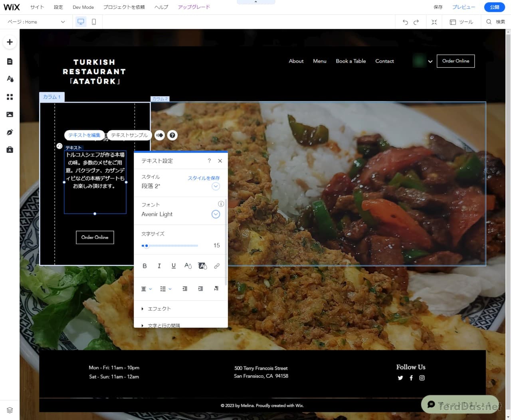Image resolution: width=511 pixels, height=420 pixels.
Task: Open the Media image sidebar icon
Action: [10, 114]
